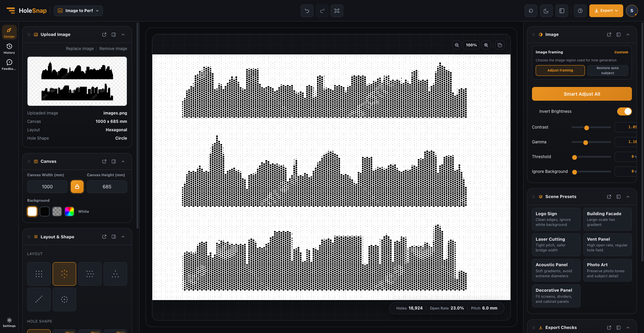The height and width of the screenshot is (333, 644).
Task: Apply the Logo Sign scene preset
Action: coord(556,219)
